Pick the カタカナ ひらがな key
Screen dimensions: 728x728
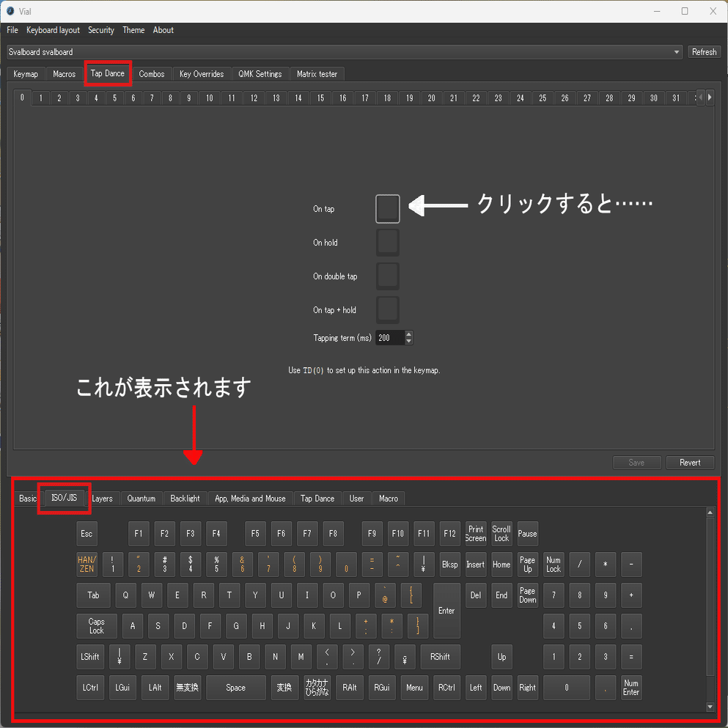[317, 687]
